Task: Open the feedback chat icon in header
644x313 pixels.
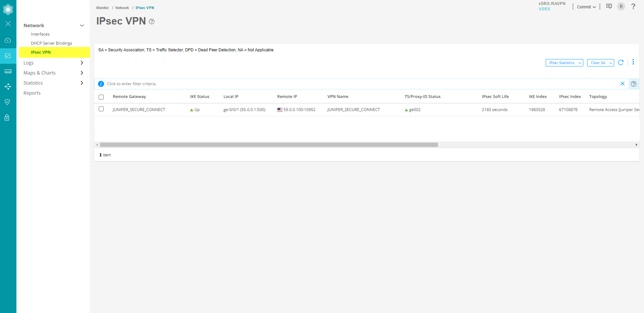Action: (x=609, y=6)
